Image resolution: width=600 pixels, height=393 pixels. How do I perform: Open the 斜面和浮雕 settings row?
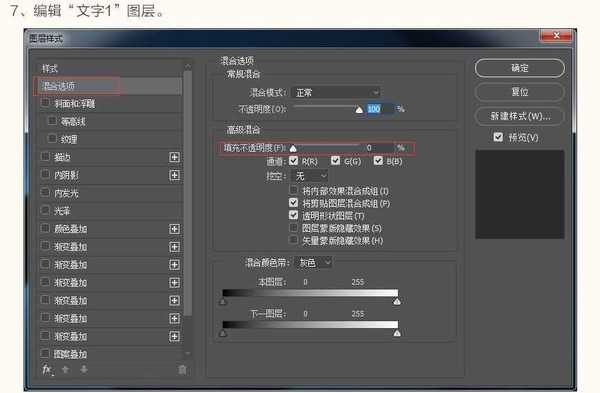coord(111,104)
